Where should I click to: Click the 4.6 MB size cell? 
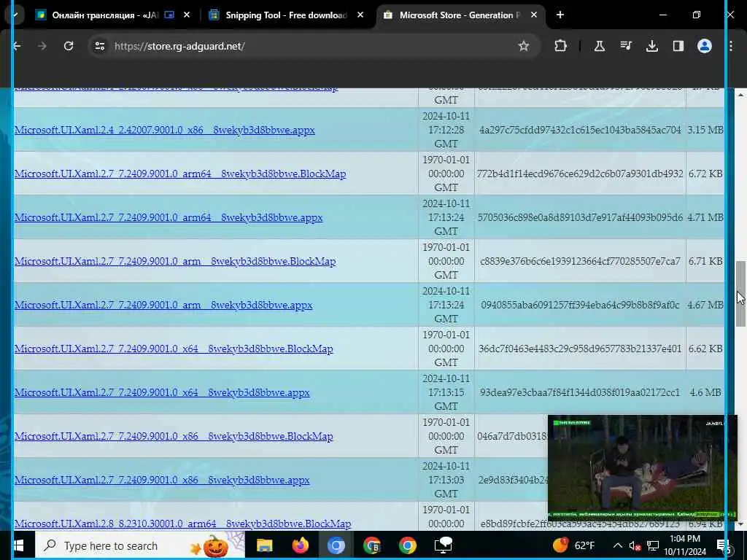[705, 393]
